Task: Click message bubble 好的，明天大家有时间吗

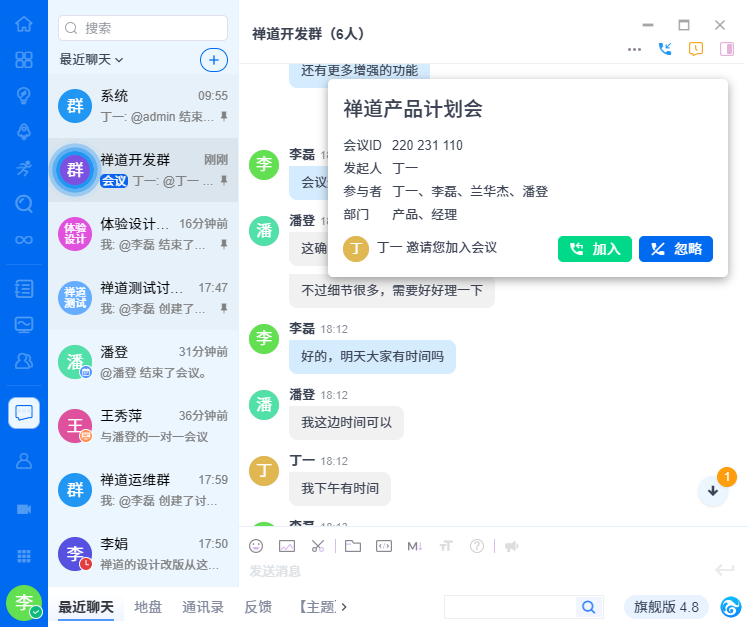Action: coord(372,356)
